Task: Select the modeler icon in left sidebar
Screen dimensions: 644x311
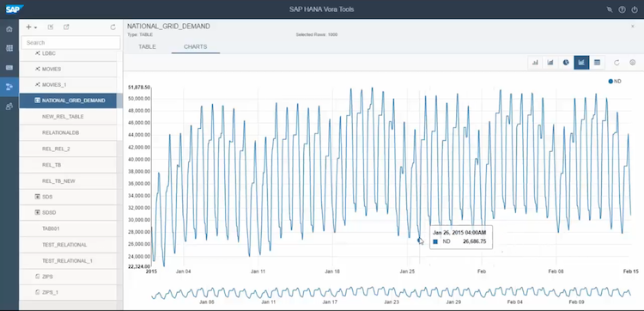Action: [9, 87]
